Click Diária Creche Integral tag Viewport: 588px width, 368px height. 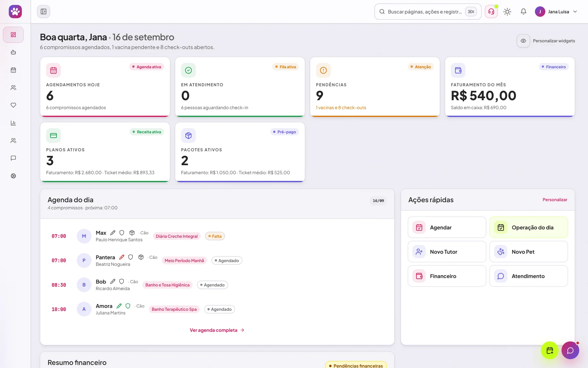click(x=177, y=236)
